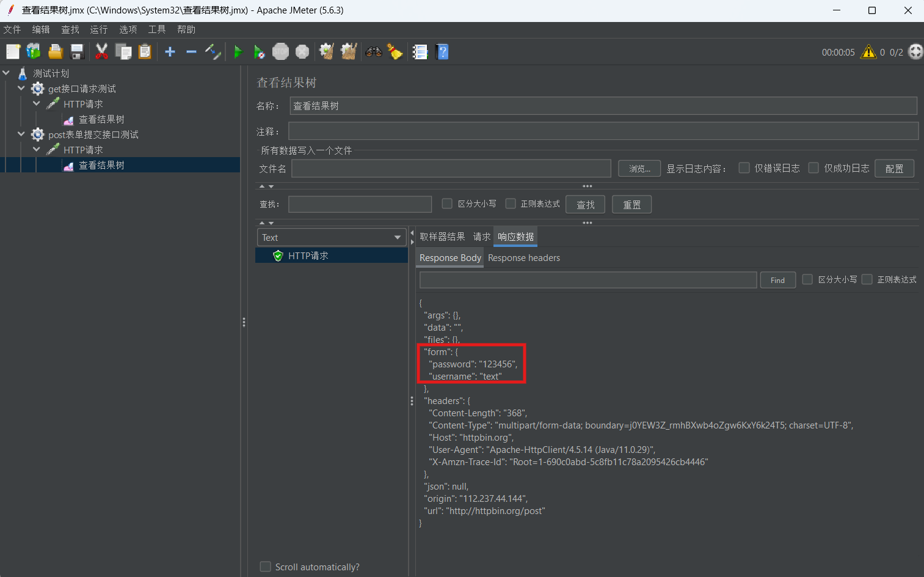
Task: Open the Text renderer dropdown
Action: (332, 237)
